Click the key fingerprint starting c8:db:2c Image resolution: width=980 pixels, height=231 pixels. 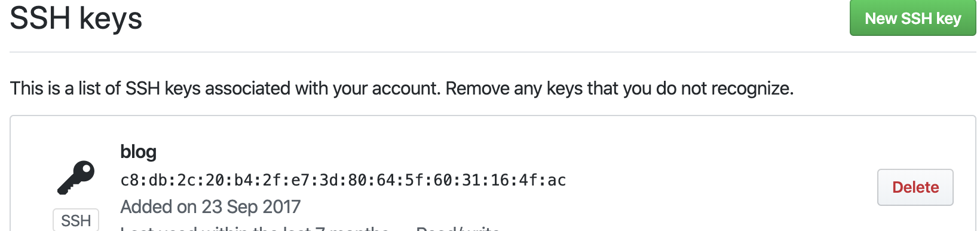tap(343, 180)
